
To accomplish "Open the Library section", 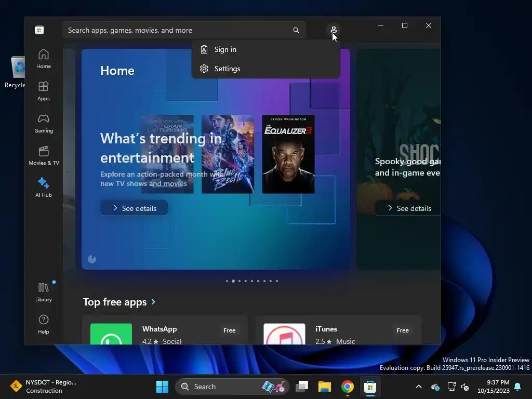I will click(44, 292).
